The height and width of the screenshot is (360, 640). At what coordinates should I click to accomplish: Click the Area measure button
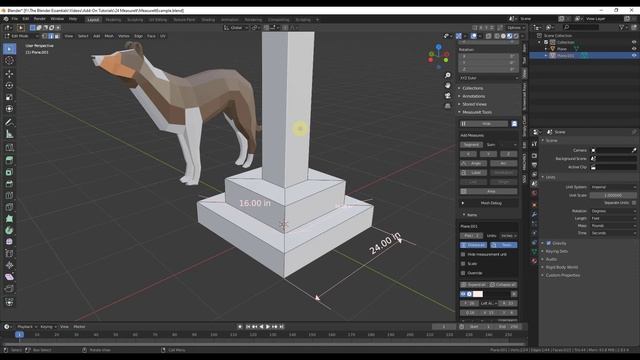pyautogui.click(x=489, y=191)
